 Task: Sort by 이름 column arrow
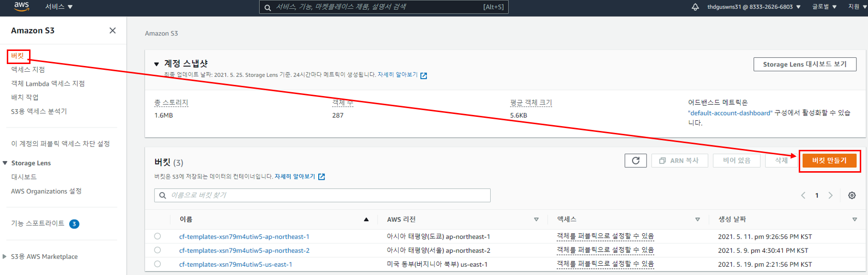click(x=366, y=220)
